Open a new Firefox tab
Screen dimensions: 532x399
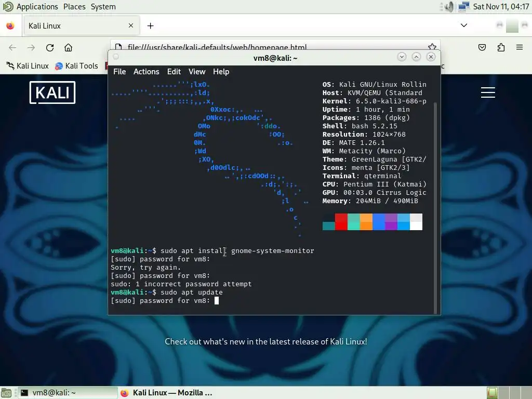[150, 26]
